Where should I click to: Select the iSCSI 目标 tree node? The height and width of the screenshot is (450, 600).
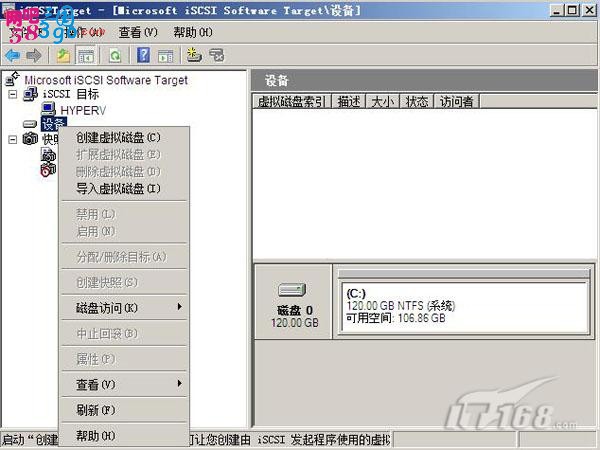(x=71, y=94)
